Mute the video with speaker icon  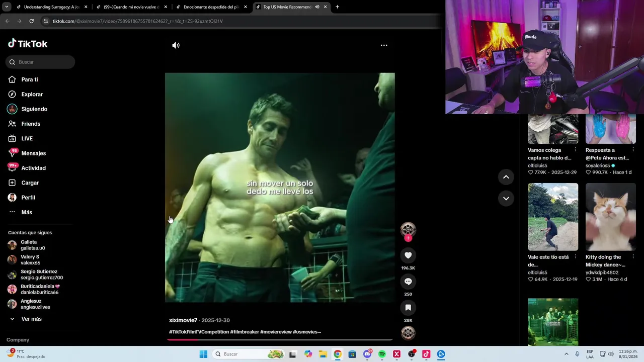point(176,45)
